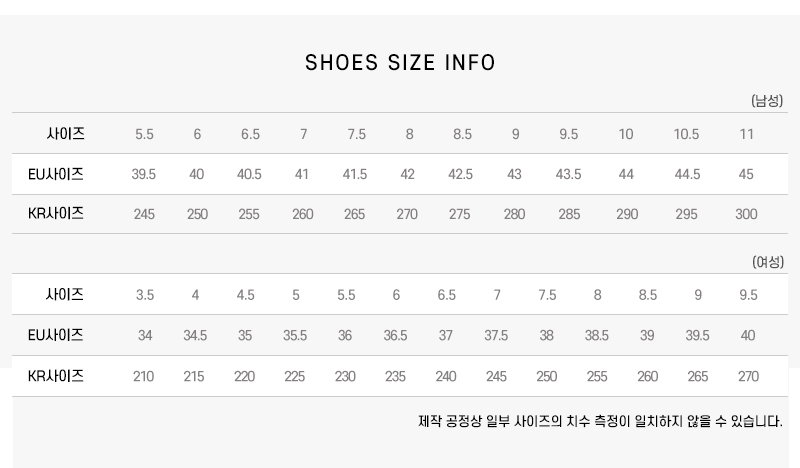
Task: Select the (남성) men's table label
Action: (766, 101)
